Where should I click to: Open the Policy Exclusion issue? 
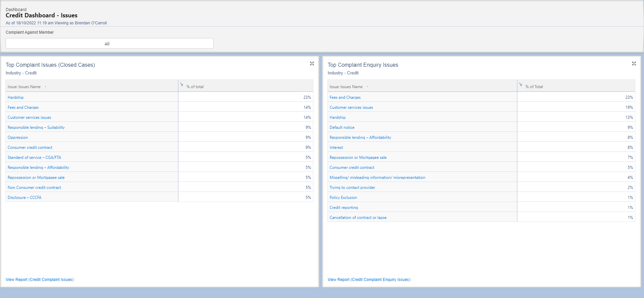coord(343,198)
